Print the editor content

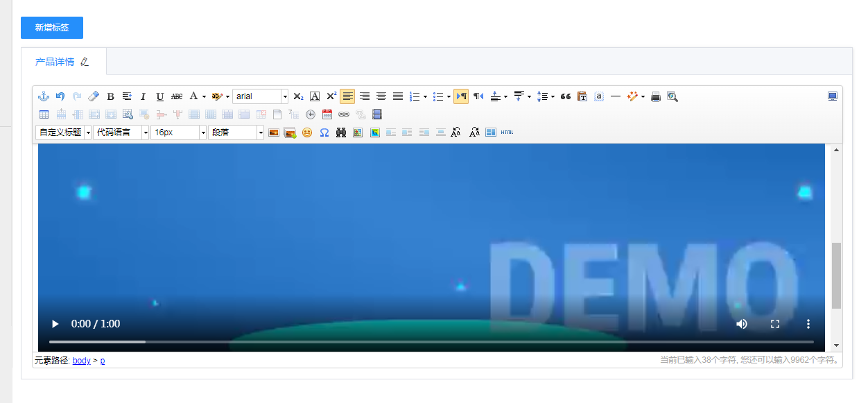pyautogui.click(x=656, y=96)
